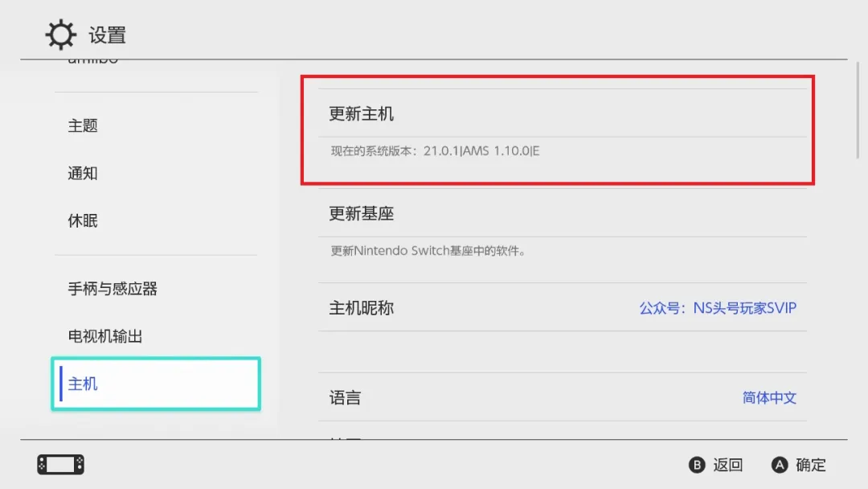This screenshot has height=489, width=868.
Task: Open the 语言 setting
Action: pyautogui.click(x=346, y=397)
